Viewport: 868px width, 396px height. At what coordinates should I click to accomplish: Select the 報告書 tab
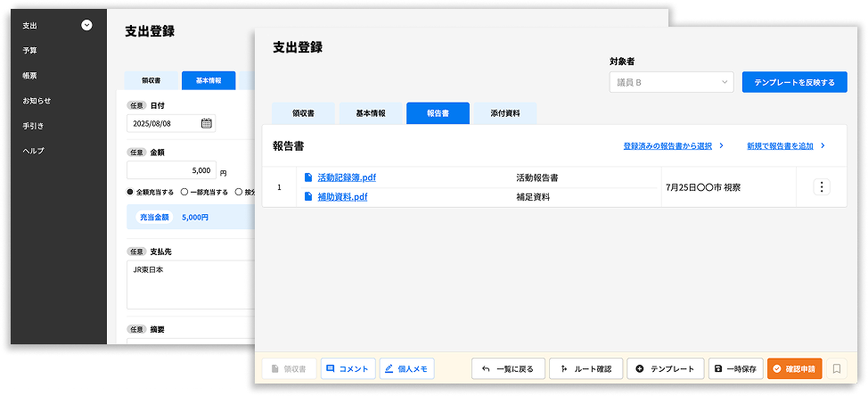[x=438, y=113]
